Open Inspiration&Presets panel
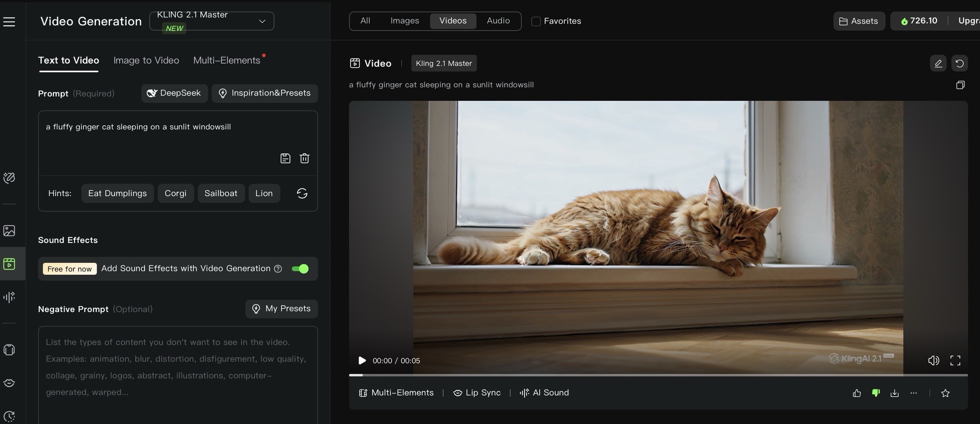Image resolution: width=980 pixels, height=424 pixels. pos(265,93)
